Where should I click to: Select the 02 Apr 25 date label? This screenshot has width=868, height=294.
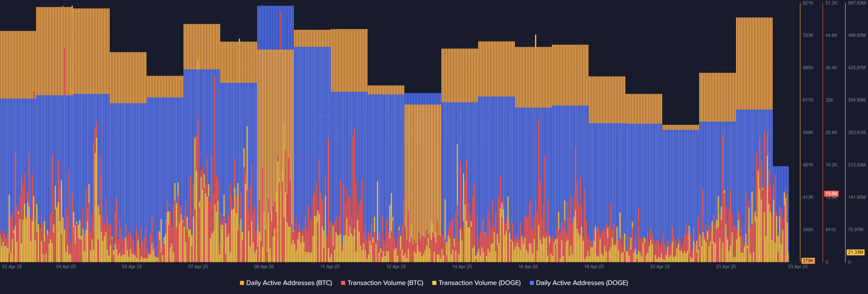tap(12, 267)
